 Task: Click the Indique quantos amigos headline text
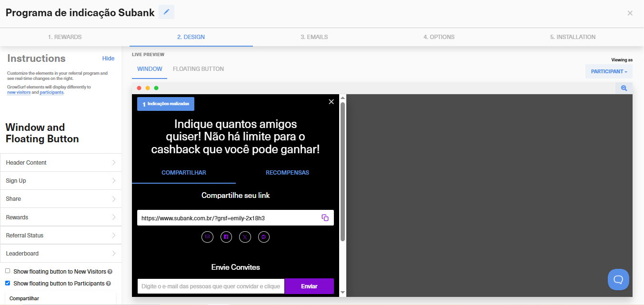(235, 137)
